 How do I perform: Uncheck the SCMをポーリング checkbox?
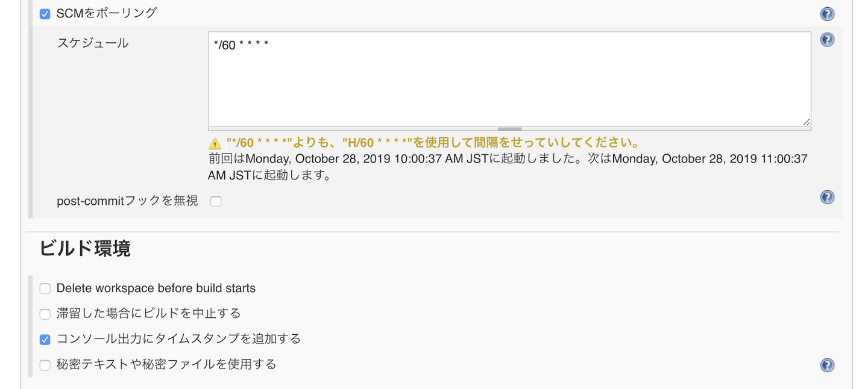(45, 14)
